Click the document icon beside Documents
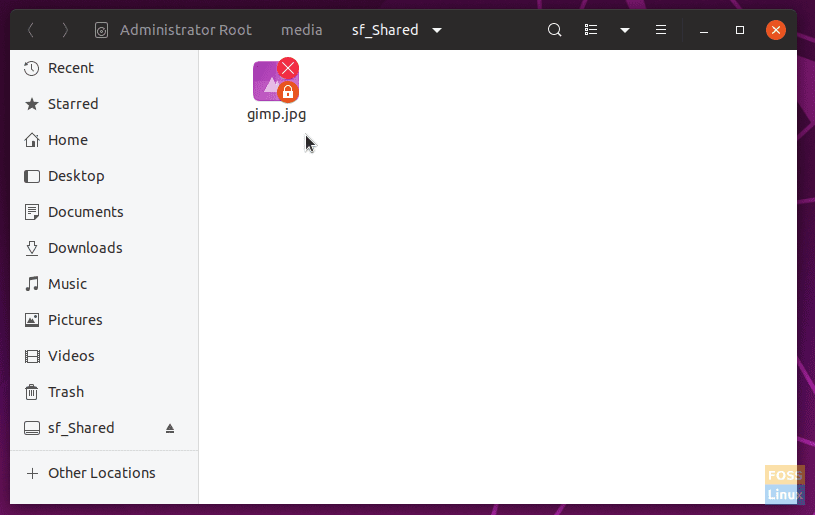This screenshot has height=515, width=815. click(x=32, y=212)
